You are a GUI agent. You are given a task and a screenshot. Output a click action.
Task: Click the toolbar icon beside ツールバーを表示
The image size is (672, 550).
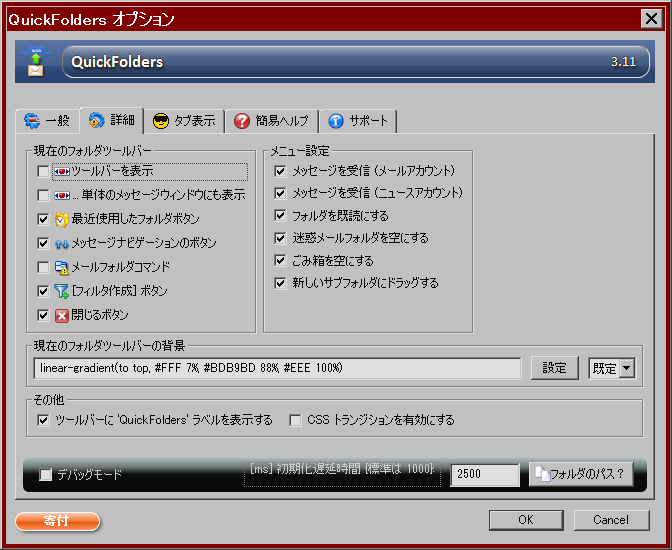pos(62,171)
